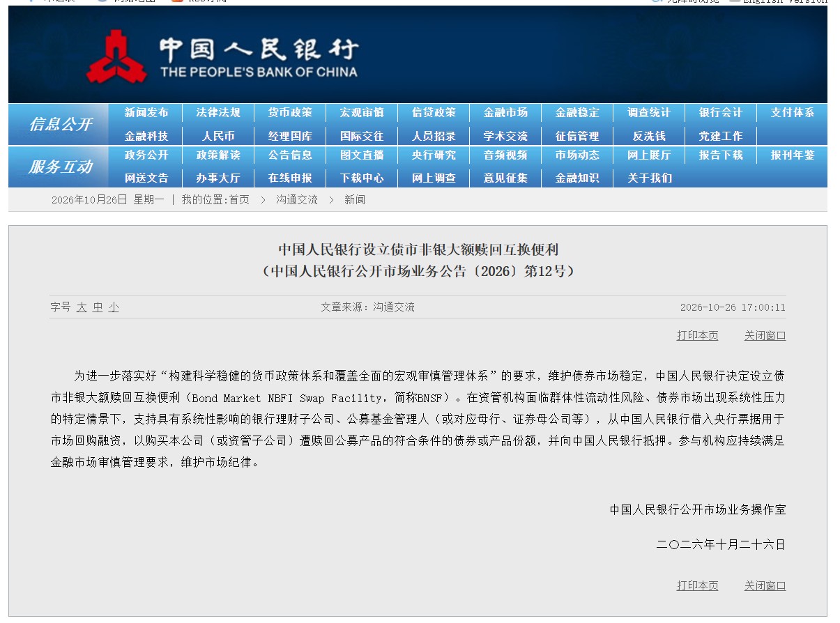Set the font size to 大

[82, 307]
